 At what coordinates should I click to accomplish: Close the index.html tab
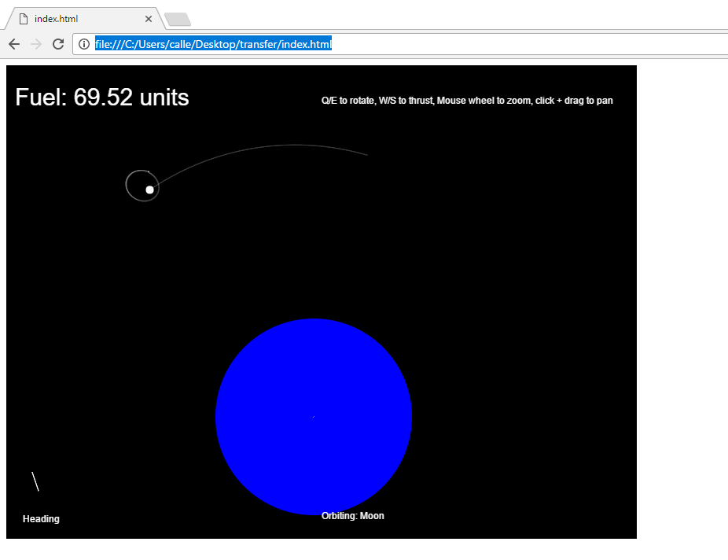coord(149,19)
